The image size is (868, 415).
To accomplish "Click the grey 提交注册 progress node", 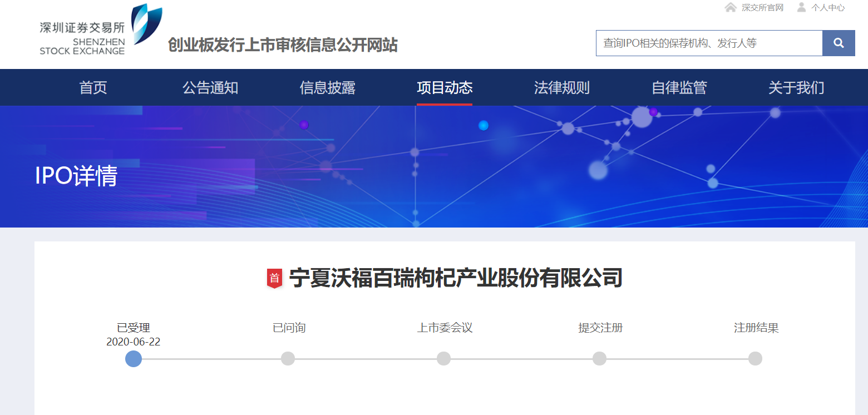I will (599, 359).
